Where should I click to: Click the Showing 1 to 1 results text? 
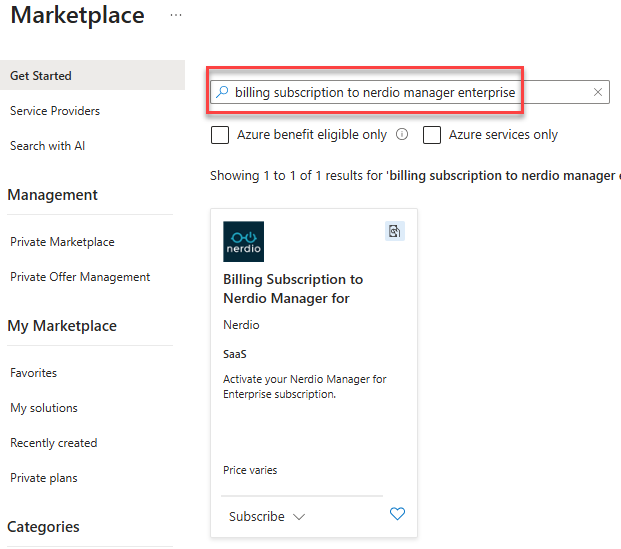(415, 175)
